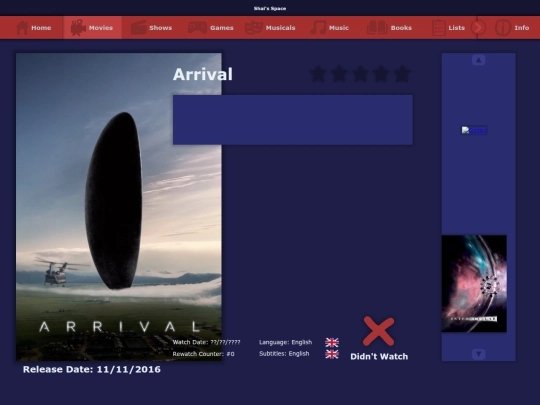Open the Lists menu label
Image resolution: width=540 pixels, height=405 pixels.
pyautogui.click(x=457, y=28)
